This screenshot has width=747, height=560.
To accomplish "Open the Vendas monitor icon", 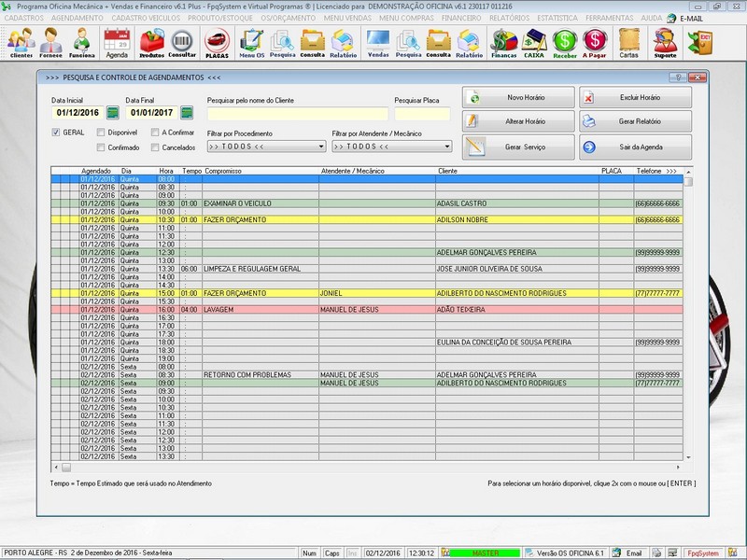I will pyautogui.click(x=378, y=42).
